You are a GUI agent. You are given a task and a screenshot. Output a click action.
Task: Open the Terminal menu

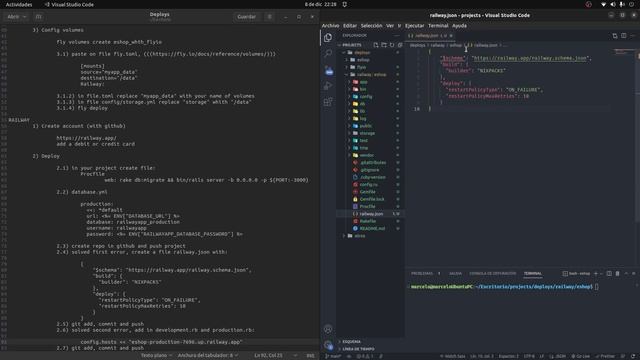coord(438,26)
